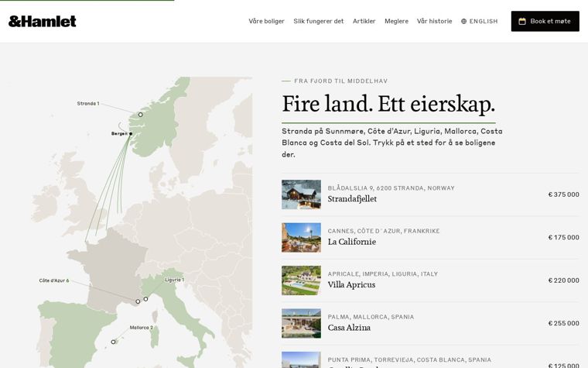
Task: Select the Mallorca map marker circle
Action: 113,342
